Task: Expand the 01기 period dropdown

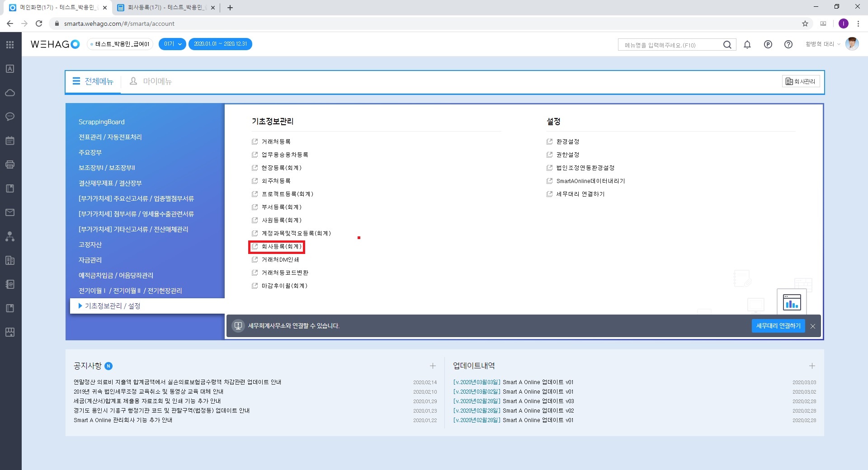Action: [172, 44]
